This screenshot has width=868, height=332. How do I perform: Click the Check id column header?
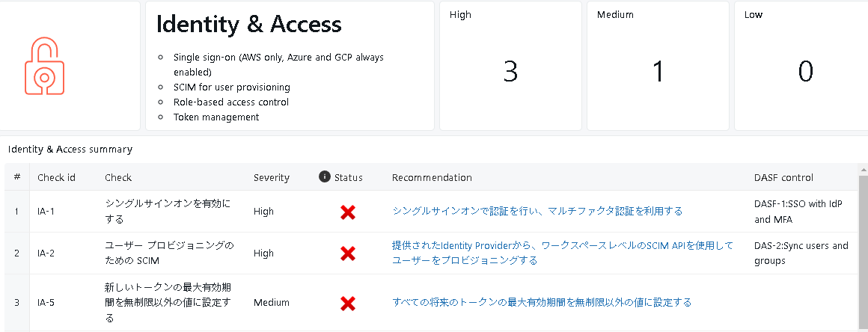(56, 177)
